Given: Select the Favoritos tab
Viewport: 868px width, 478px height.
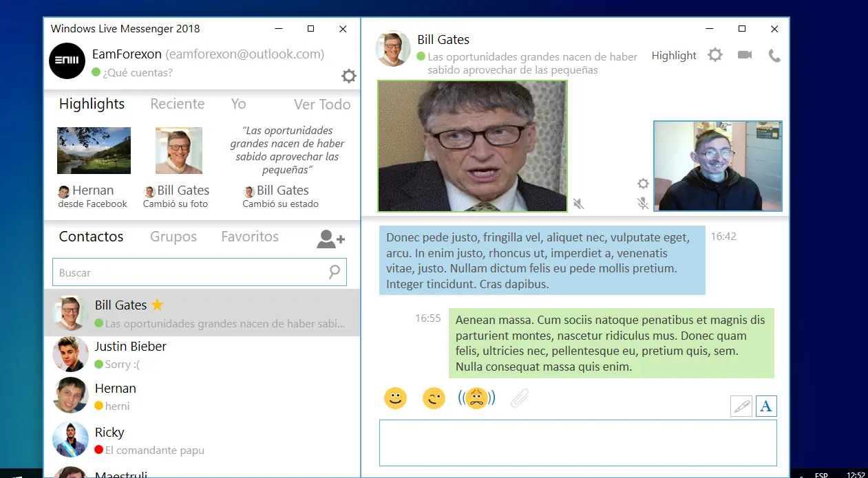Looking at the screenshot, I should [x=250, y=237].
